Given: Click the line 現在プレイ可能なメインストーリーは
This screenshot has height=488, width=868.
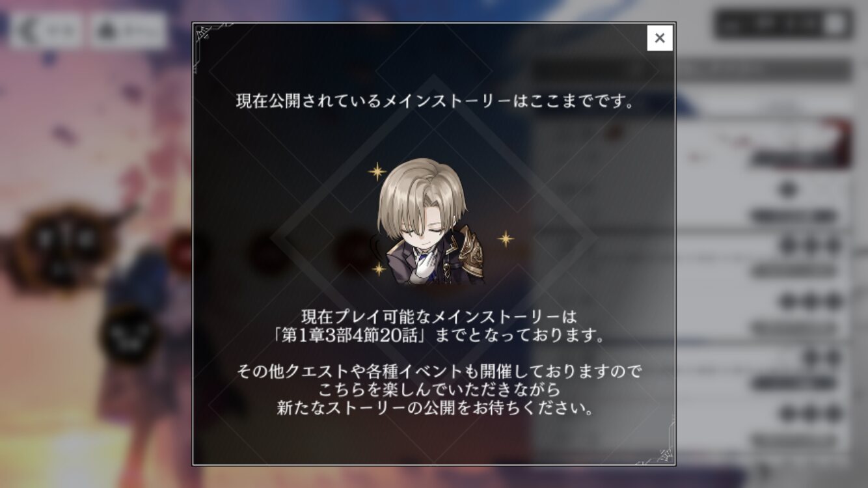Looking at the screenshot, I should tap(439, 317).
